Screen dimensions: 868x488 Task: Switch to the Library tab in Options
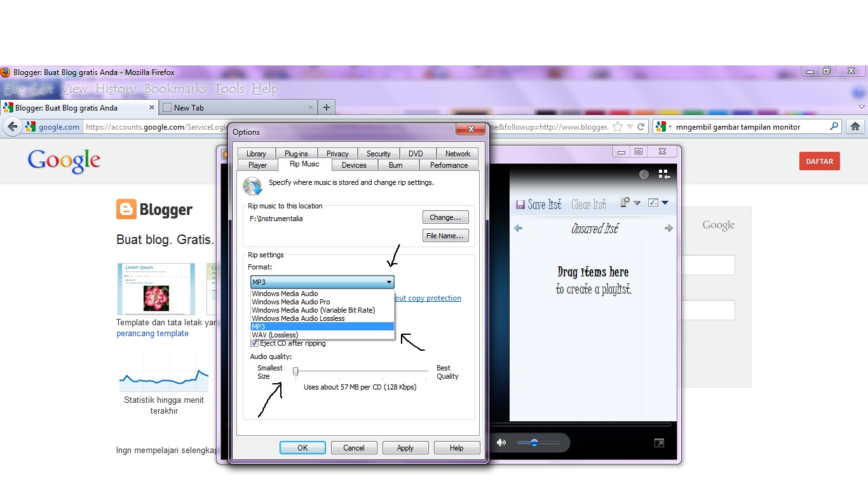pos(257,153)
